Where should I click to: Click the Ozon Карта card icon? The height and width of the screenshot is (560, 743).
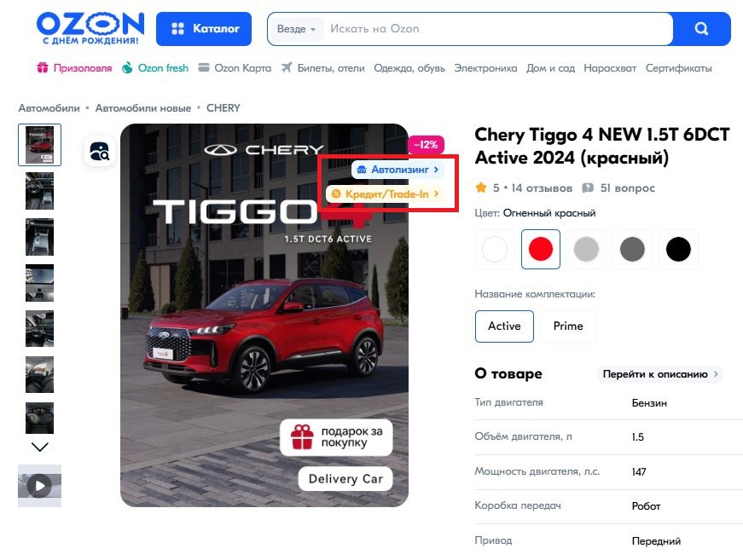pos(204,67)
